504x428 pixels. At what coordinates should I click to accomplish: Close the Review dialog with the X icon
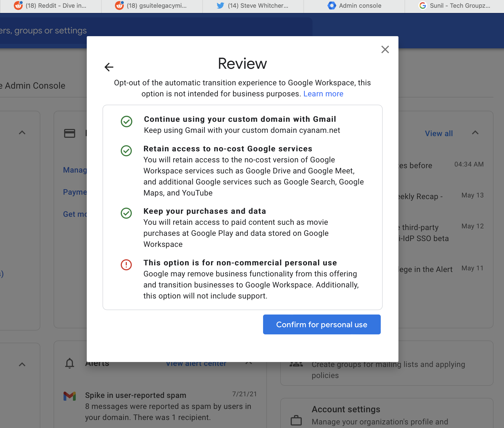385,49
